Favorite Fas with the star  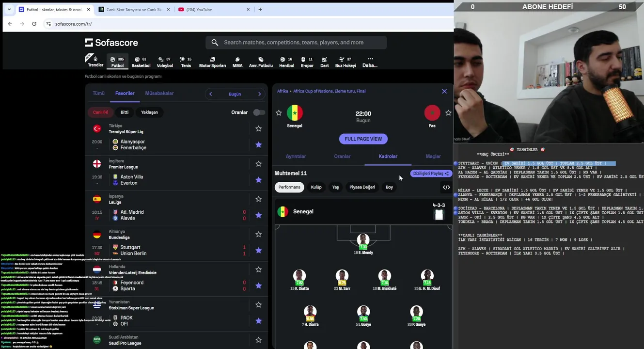coord(448,113)
